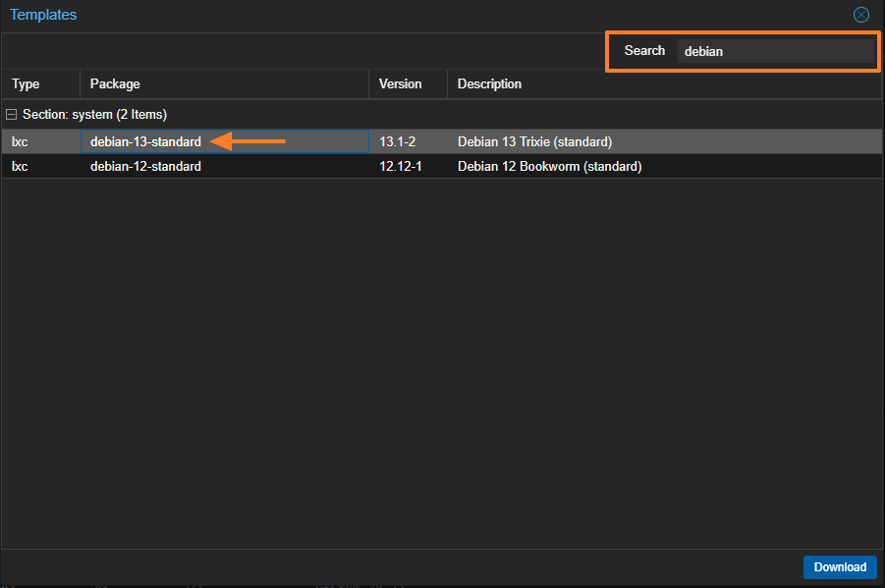Sort by the Version column header

pyautogui.click(x=408, y=84)
